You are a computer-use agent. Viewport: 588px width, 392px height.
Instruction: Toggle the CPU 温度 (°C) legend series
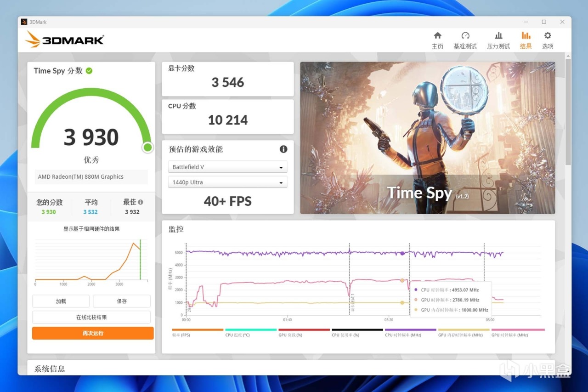pyautogui.click(x=251, y=333)
